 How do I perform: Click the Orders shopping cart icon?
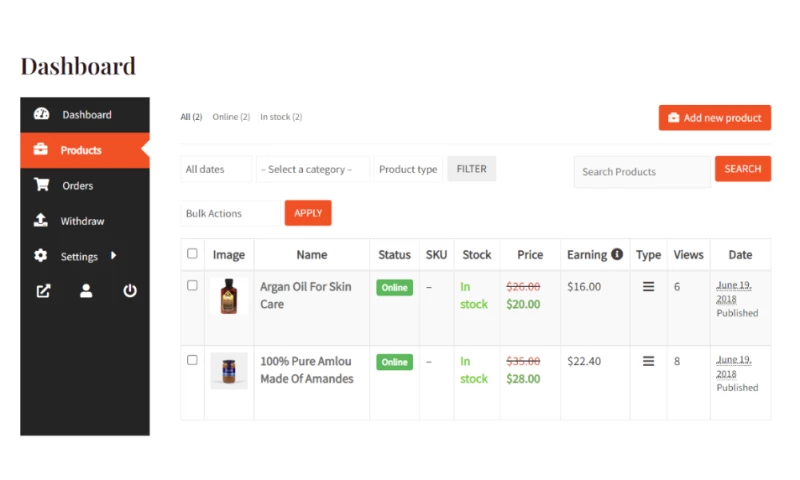[x=41, y=185]
